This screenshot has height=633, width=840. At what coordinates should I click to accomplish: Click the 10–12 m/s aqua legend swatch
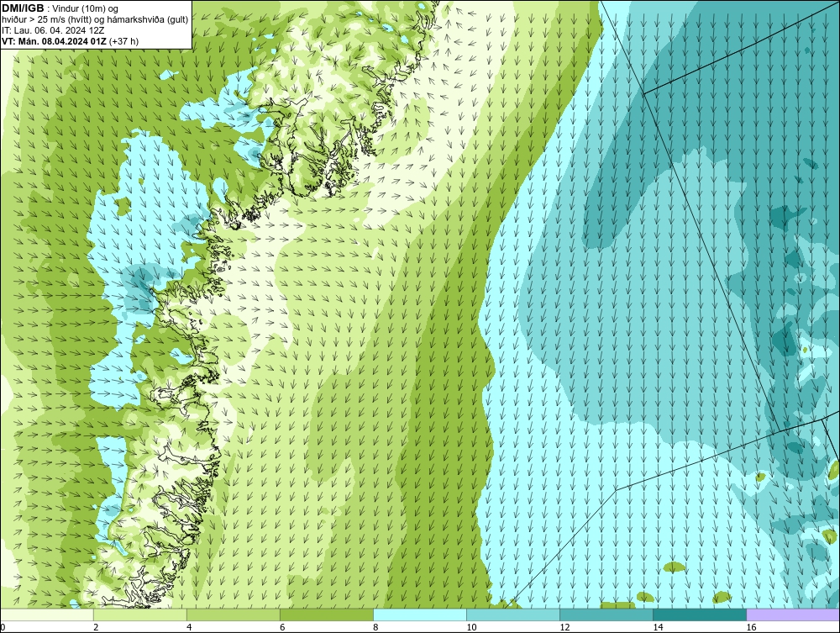point(513,615)
